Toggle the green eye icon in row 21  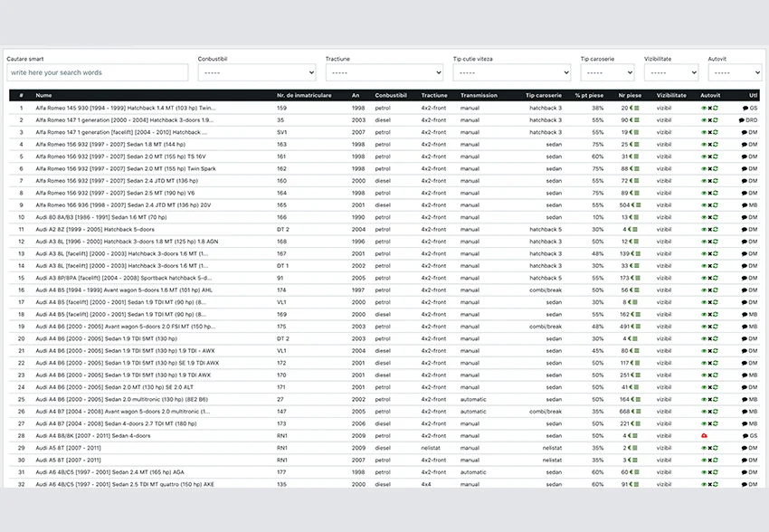point(704,351)
